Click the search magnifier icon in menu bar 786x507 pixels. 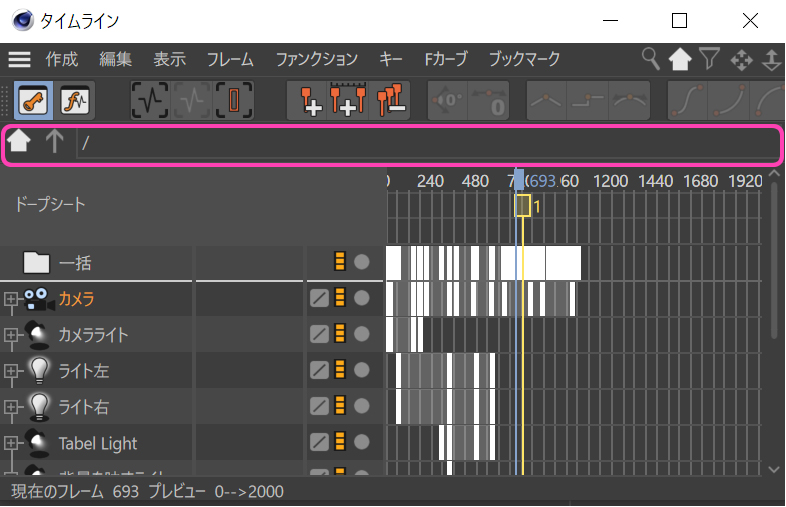click(651, 59)
